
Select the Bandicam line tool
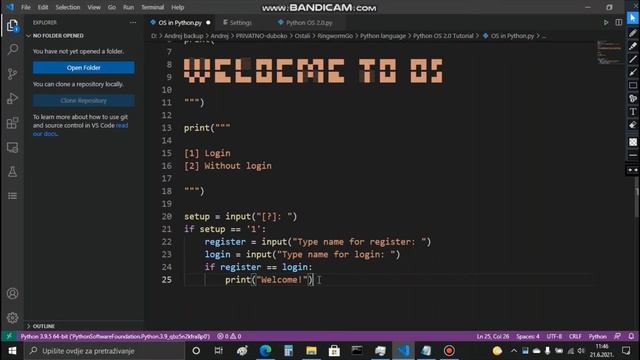coord(633,59)
